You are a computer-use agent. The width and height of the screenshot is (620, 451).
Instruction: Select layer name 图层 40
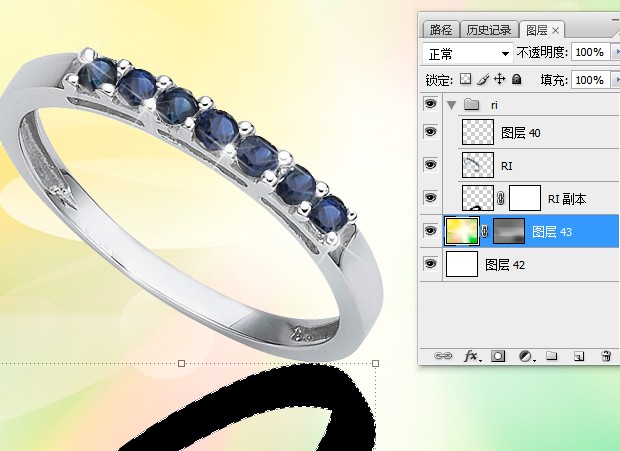(520, 133)
